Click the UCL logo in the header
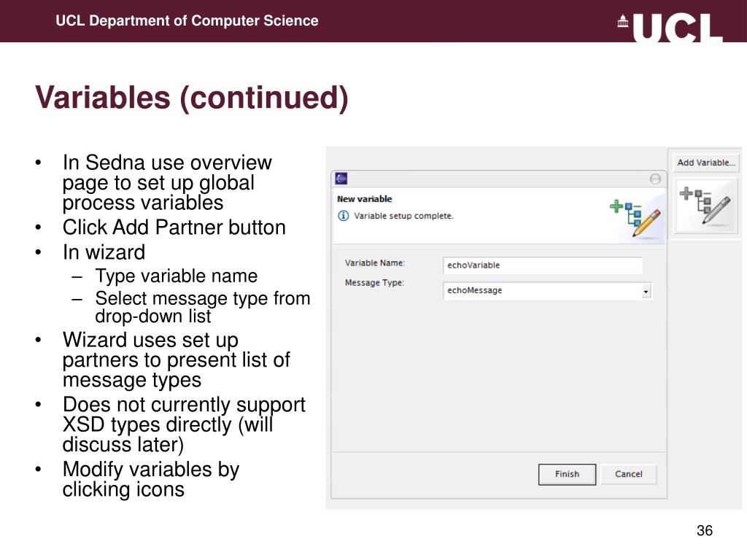Screen dimensions: 747x560 [x=677, y=27]
